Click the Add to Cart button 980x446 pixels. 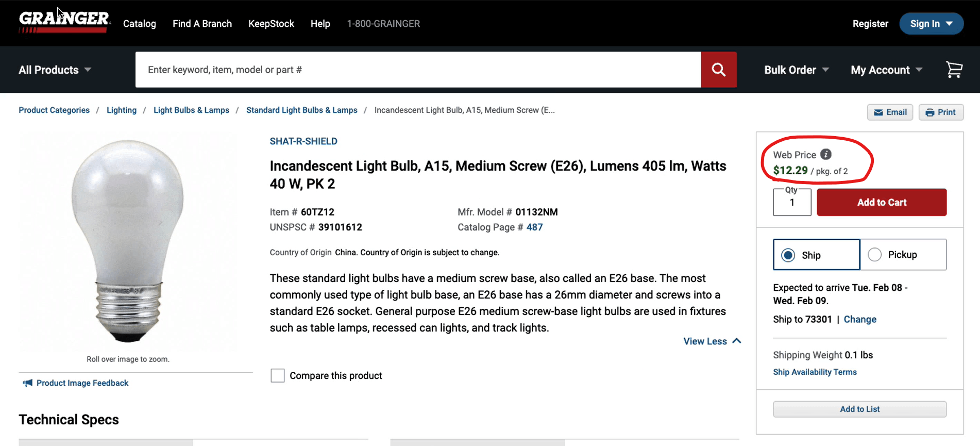click(882, 202)
